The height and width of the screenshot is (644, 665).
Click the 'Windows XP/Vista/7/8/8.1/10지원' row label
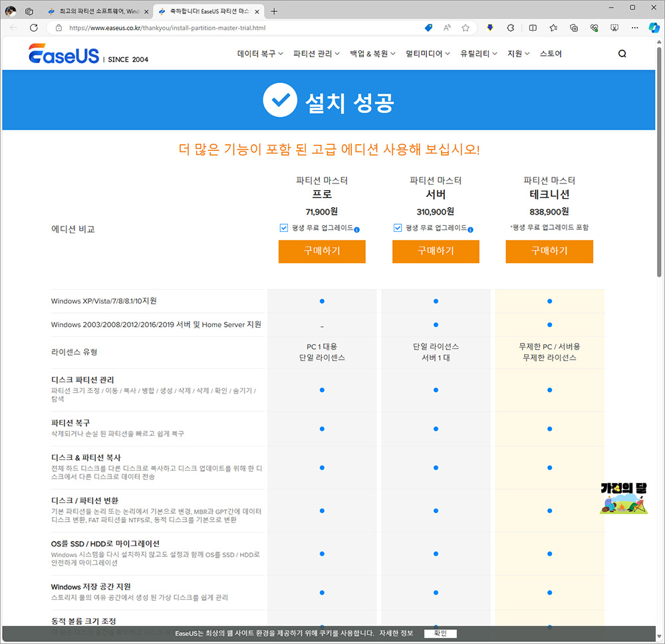tap(104, 301)
